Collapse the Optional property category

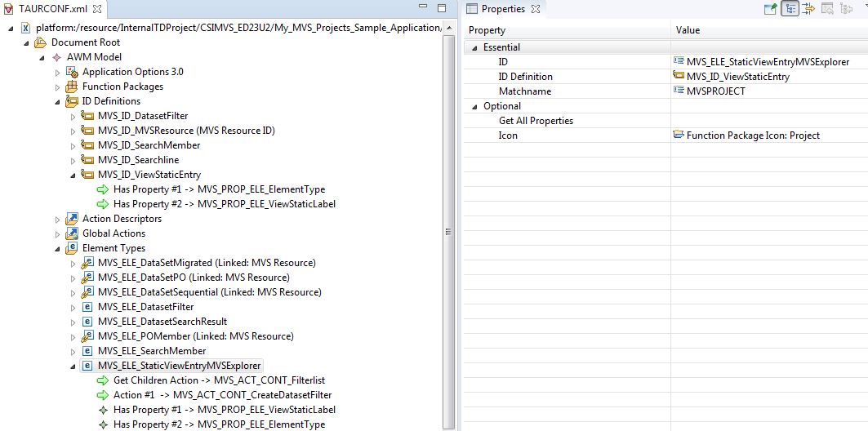(474, 106)
